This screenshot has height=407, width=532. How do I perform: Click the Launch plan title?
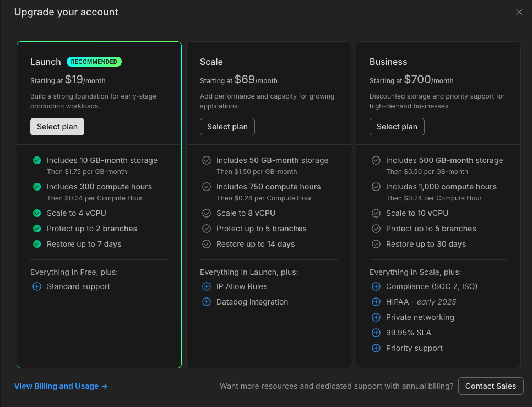click(x=46, y=62)
